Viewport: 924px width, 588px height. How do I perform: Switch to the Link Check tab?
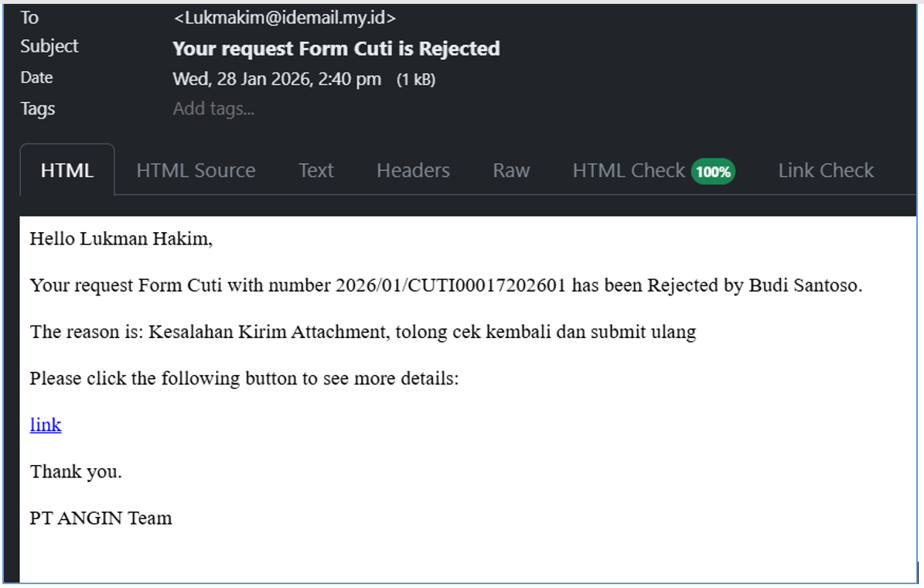(x=826, y=170)
